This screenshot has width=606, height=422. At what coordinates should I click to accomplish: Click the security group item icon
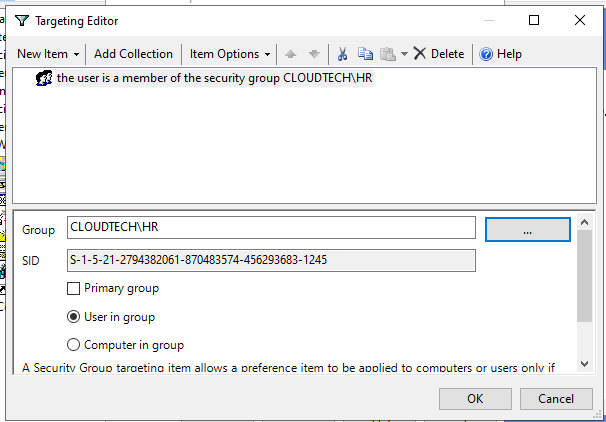click(44, 78)
